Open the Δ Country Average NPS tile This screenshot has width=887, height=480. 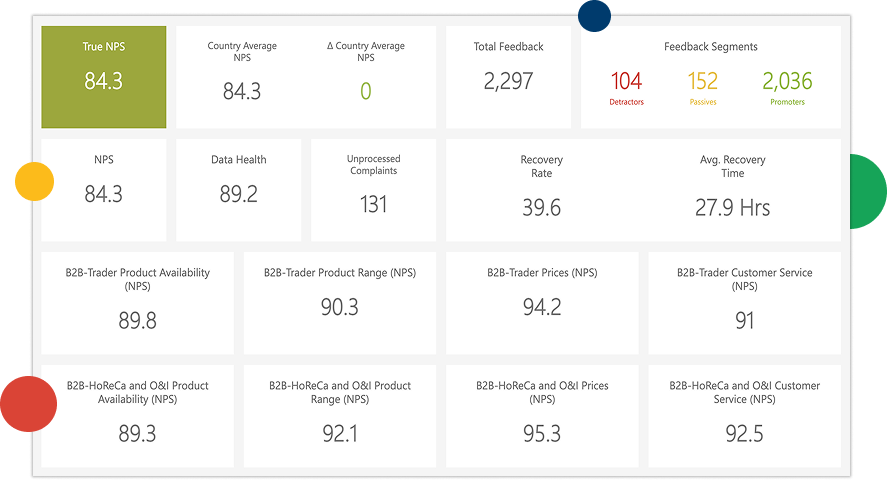tap(365, 77)
